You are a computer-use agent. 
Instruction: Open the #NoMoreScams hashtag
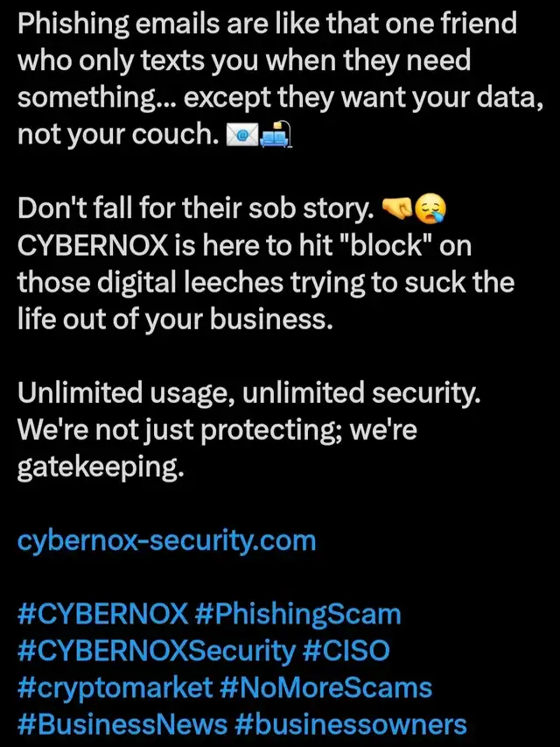(326, 688)
